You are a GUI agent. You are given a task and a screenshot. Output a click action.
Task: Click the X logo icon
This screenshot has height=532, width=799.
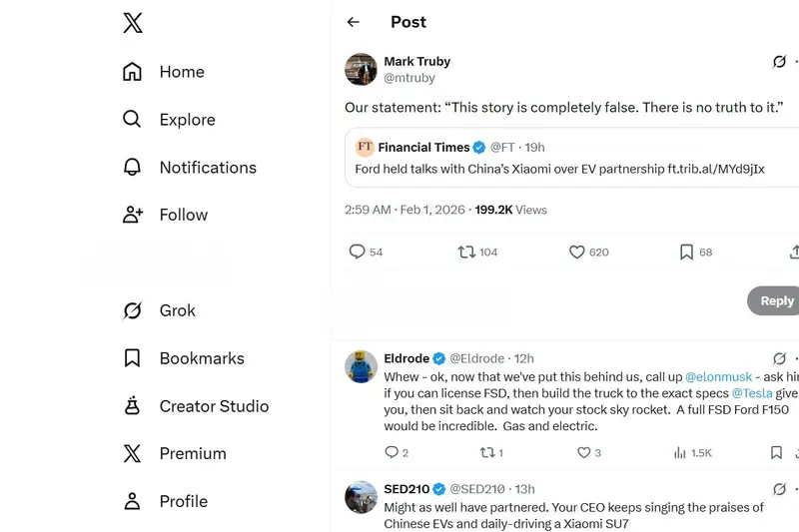pos(133,23)
